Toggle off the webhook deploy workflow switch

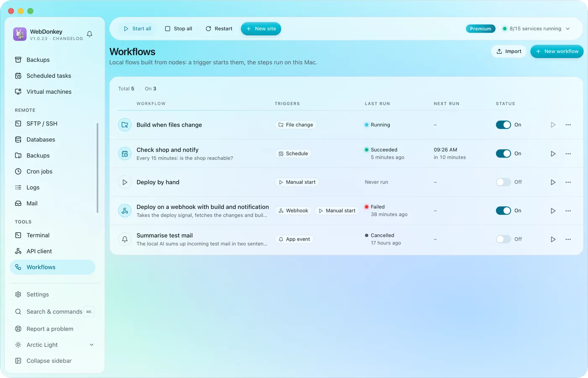(503, 211)
